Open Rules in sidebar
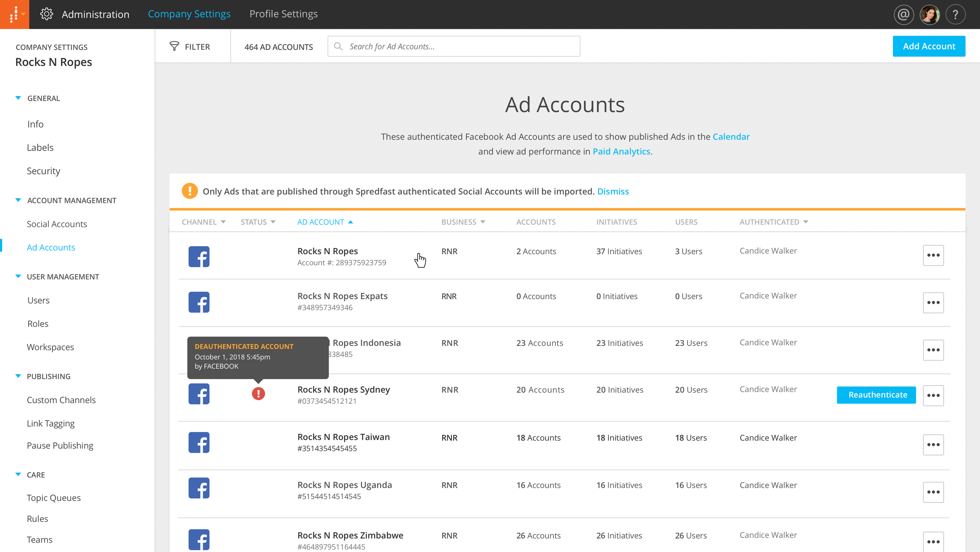This screenshot has height=552, width=980. pyautogui.click(x=37, y=519)
